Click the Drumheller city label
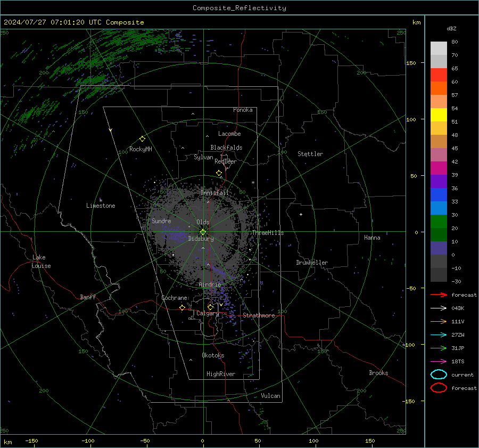This screenshot has height=448, width=479. tap(312, 263)
